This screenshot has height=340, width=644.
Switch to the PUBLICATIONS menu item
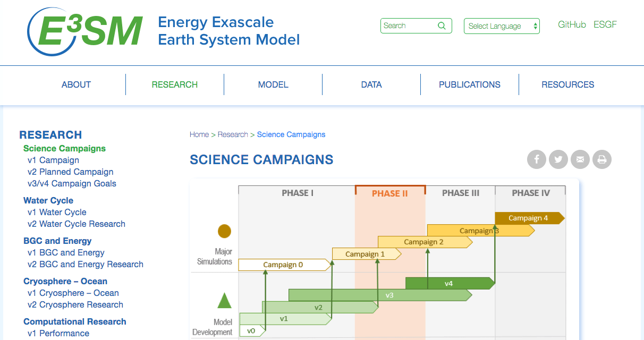coord(469,84)
